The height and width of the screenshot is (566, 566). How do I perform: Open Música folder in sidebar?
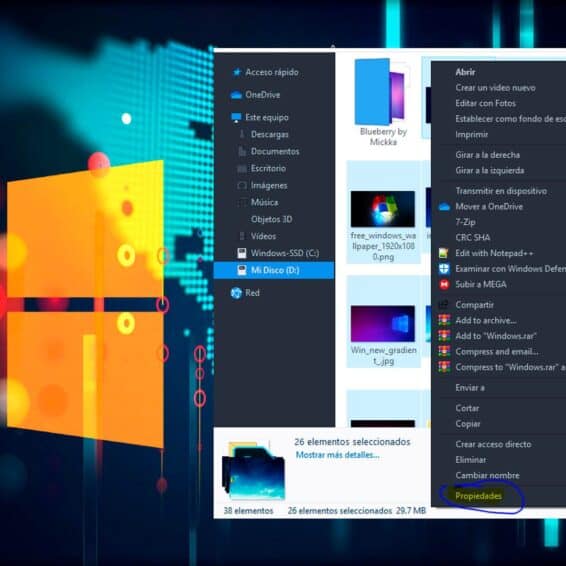pyautogui.click(x=264, y=203)
